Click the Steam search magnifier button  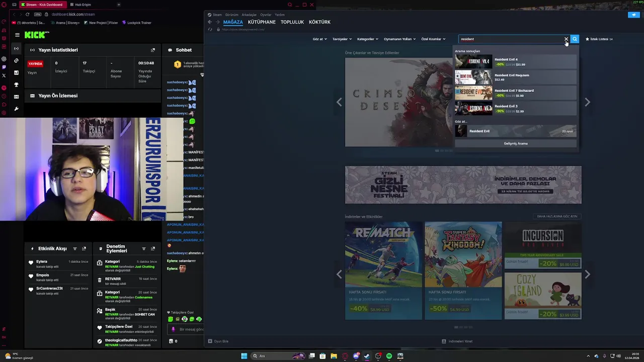pyautogui.click(x=575, y=39)
